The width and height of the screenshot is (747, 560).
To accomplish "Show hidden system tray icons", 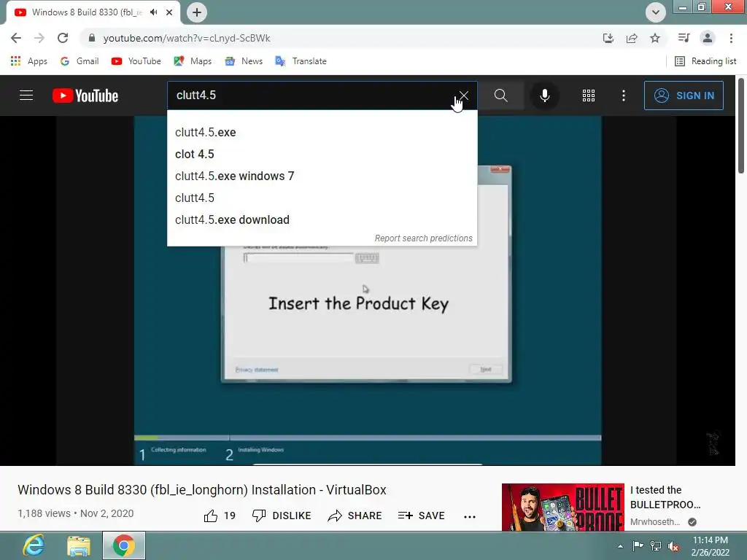I will (620, 546).
